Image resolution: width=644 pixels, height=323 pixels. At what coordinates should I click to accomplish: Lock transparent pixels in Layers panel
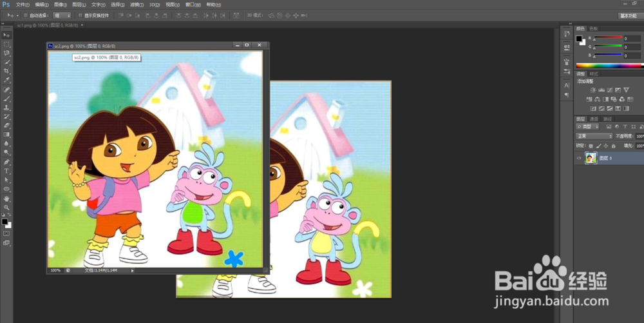click(591, 146)
